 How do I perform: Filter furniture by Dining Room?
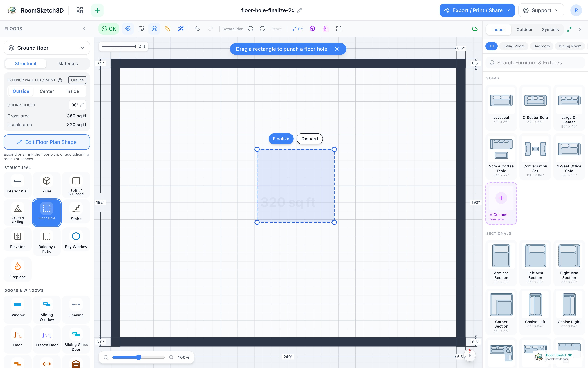pyautogui.click(x=570, y=46)
